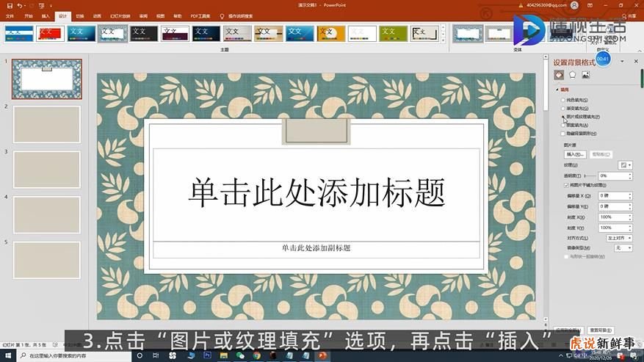Click the 重置背景 button
The width and height of the screenshot is (644, 362).
point(601,330)
